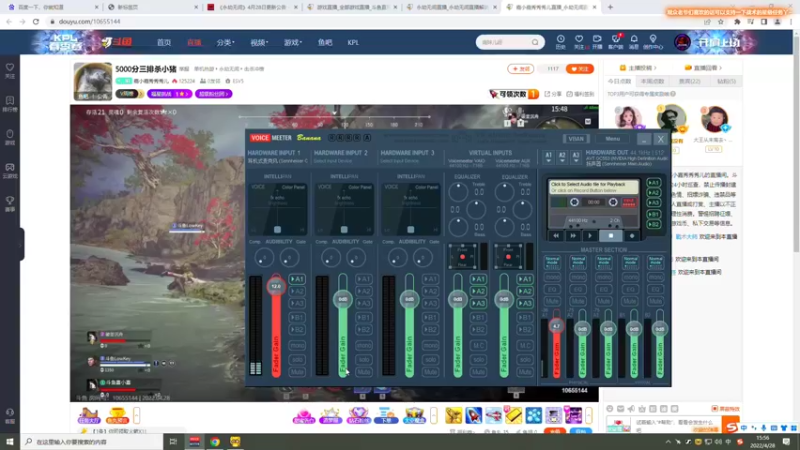Toggle B1 bus on Hardware Input 1
This screenshot has height=450, width=800.
pos(297,317)
